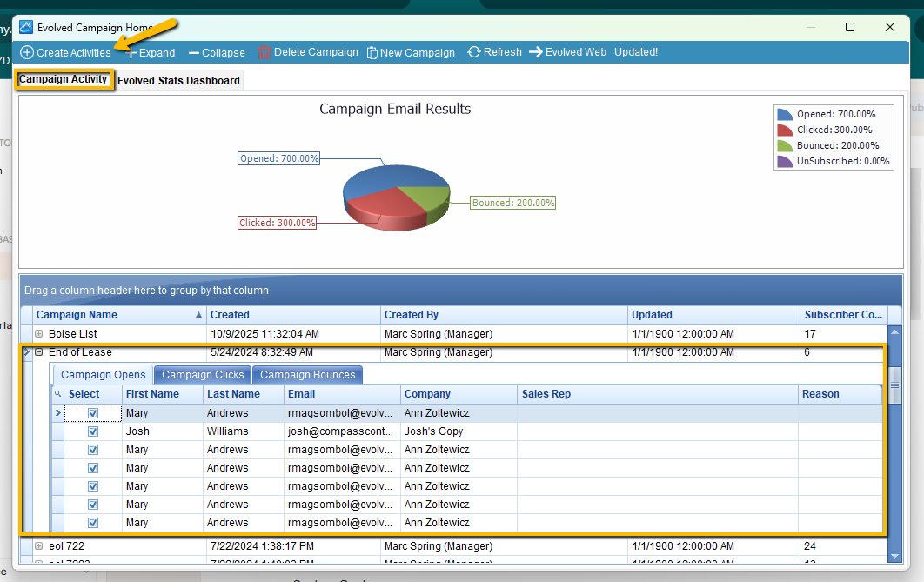Expand the Boise List campaign row

(38, 334)
